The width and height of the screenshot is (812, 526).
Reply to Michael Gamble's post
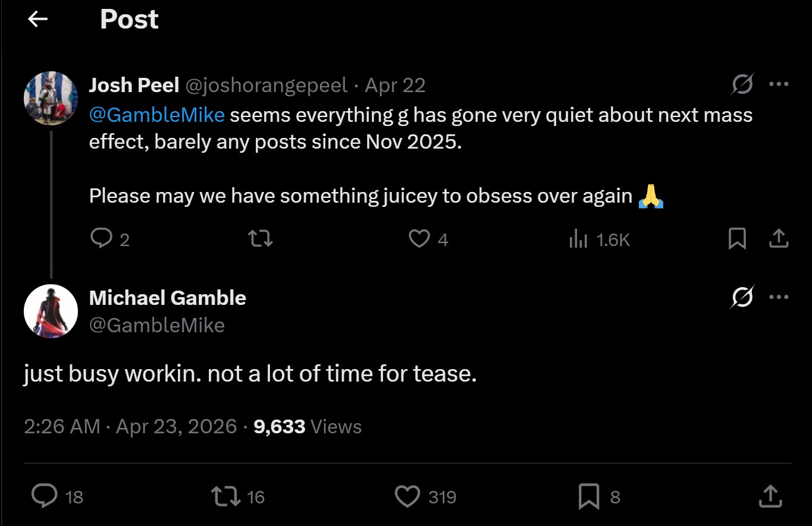pos(45,496)
